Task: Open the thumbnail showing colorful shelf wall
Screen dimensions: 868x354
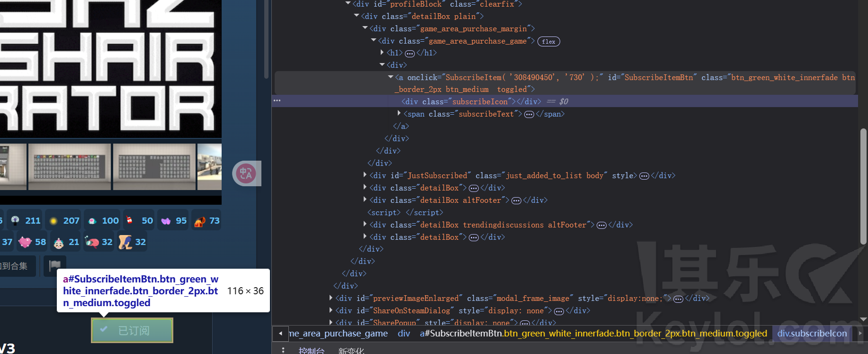Action: tap(70, 167)
